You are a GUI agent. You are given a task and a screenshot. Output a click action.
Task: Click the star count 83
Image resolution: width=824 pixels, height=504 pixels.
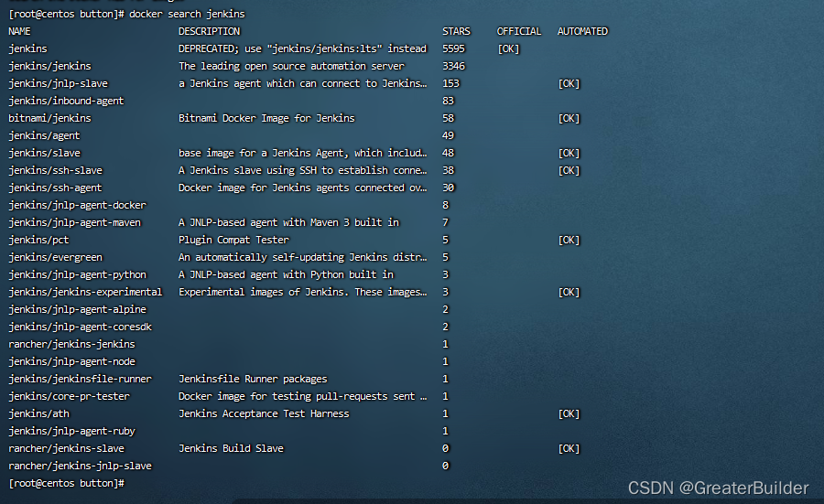click(448, 101)
